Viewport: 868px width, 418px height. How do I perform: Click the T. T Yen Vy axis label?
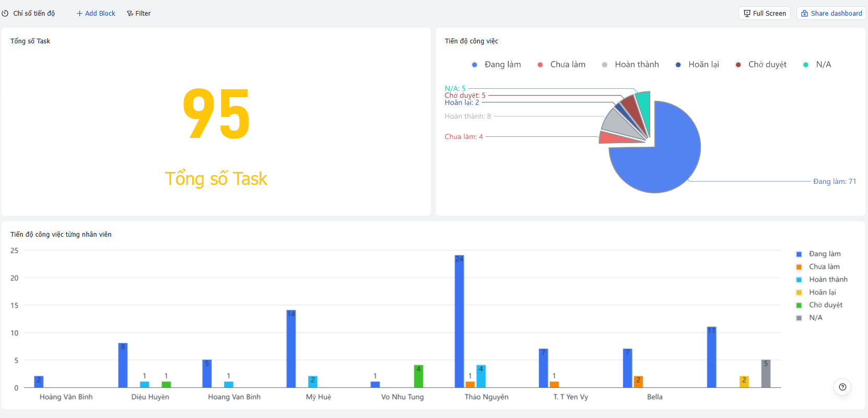570,397
